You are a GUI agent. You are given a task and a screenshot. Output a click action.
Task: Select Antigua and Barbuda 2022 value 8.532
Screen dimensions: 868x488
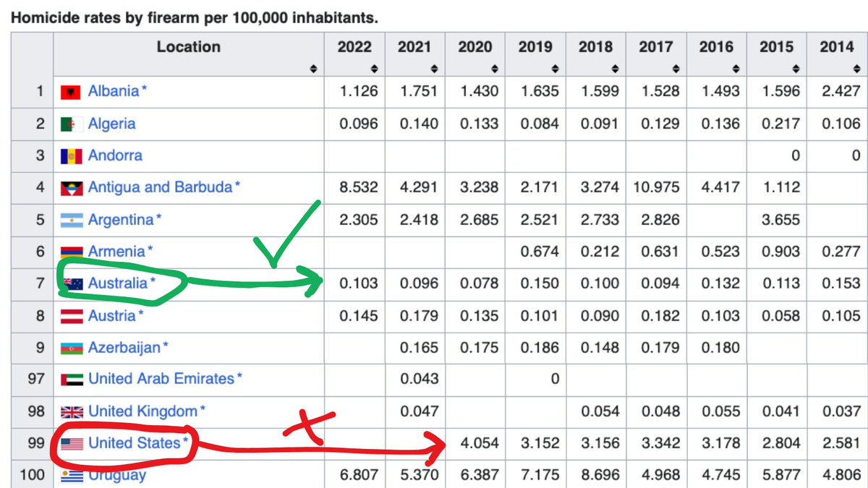(x=359, y=187)
